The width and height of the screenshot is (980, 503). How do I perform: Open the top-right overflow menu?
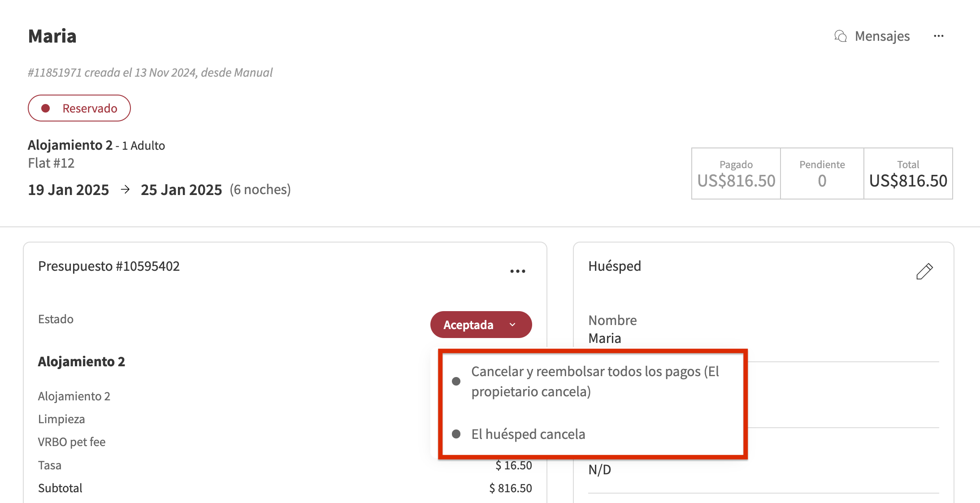939,36
